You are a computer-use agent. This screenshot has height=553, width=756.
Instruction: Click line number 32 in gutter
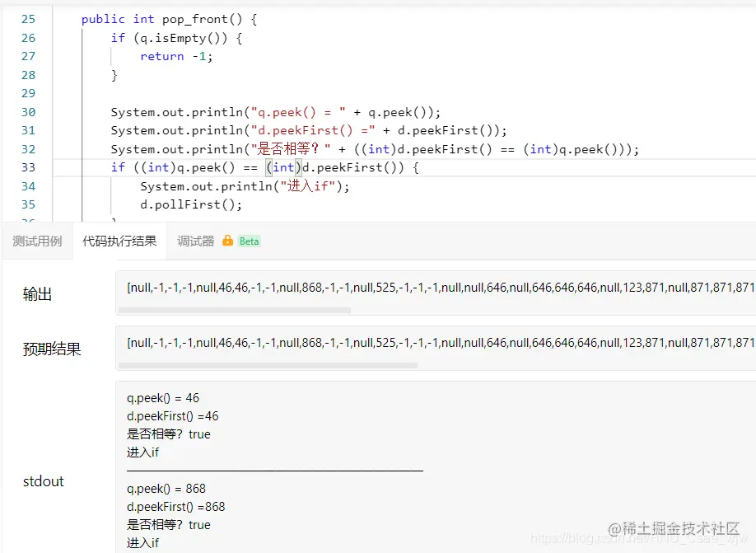click(29, 149)
